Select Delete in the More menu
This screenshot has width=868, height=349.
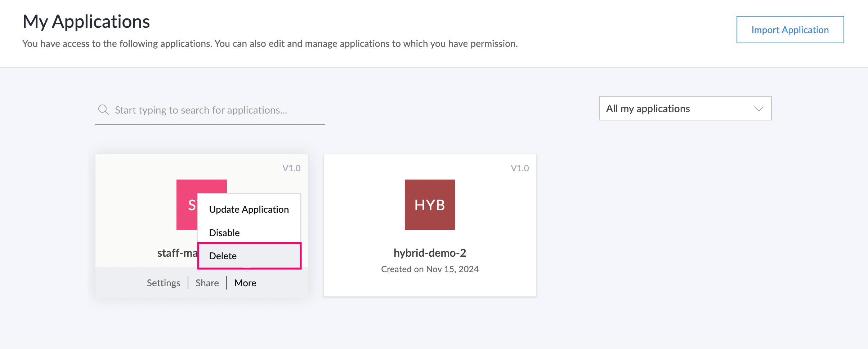coord(223,256)
